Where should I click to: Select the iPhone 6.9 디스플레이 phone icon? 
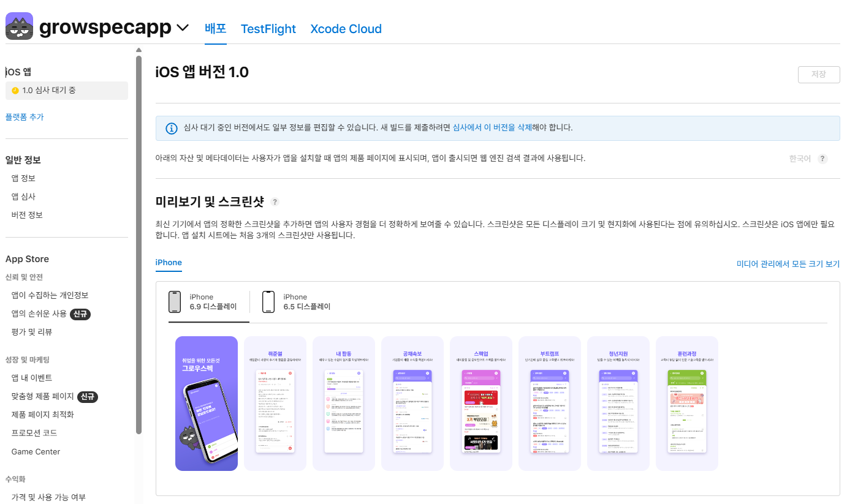[x=175, y=302]
